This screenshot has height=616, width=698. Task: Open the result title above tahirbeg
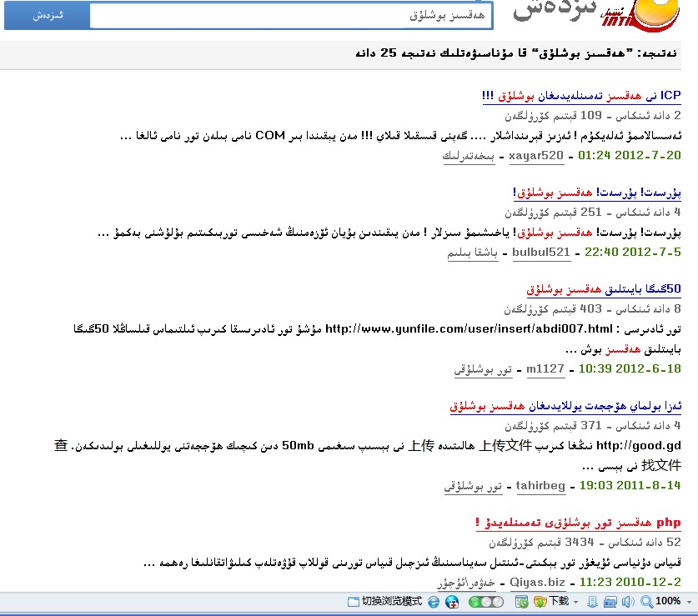click(x=565, y=407)
